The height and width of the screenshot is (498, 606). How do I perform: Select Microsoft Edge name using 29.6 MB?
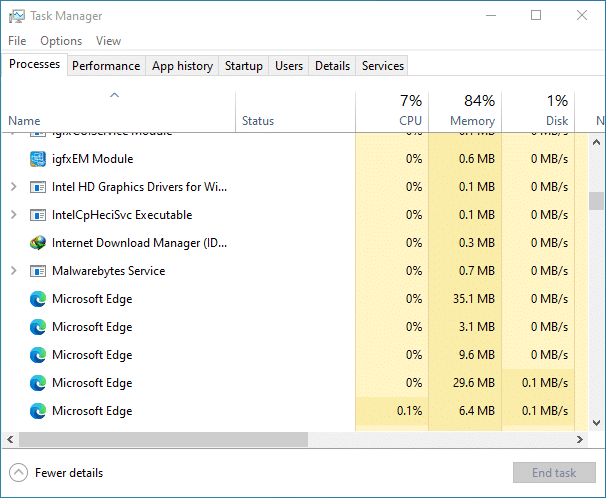click(x=92, y=383)
